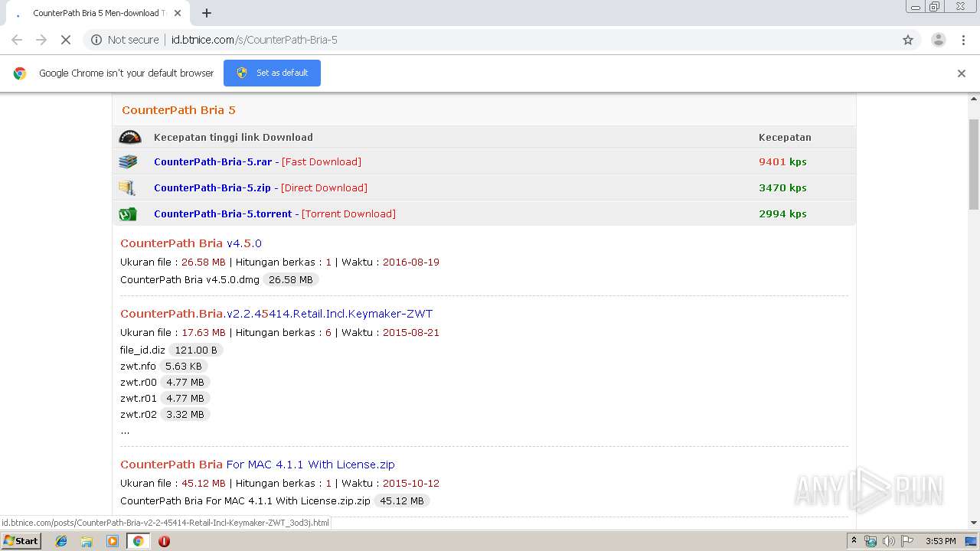The height and width of the screenshot is (551, 980).
Task: Click the volume speaker tray icon
Action: click(888, 541)
